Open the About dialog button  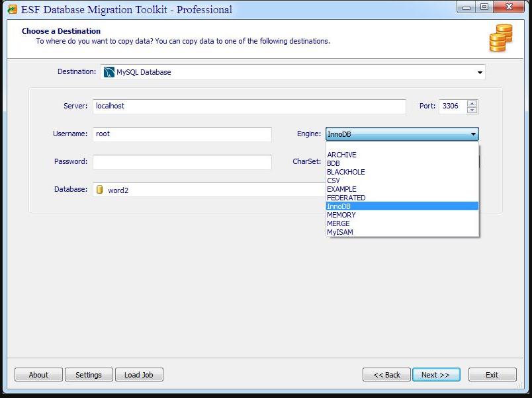click(38, 375)
